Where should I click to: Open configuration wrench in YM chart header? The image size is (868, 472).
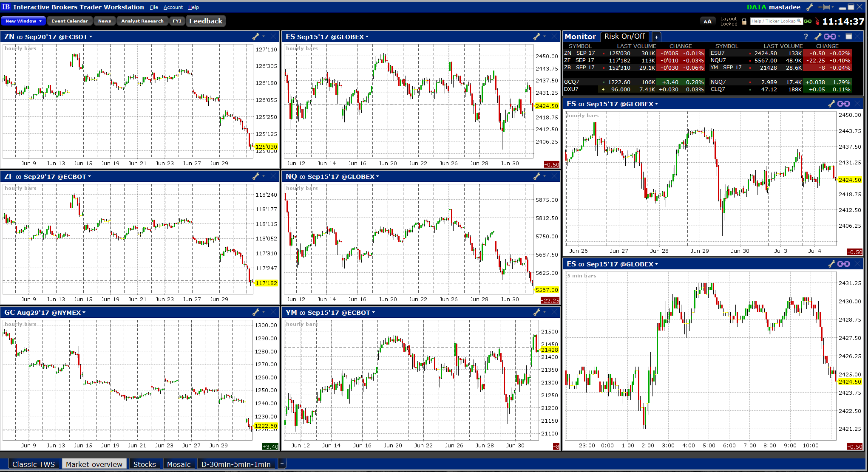coord(536,312)
